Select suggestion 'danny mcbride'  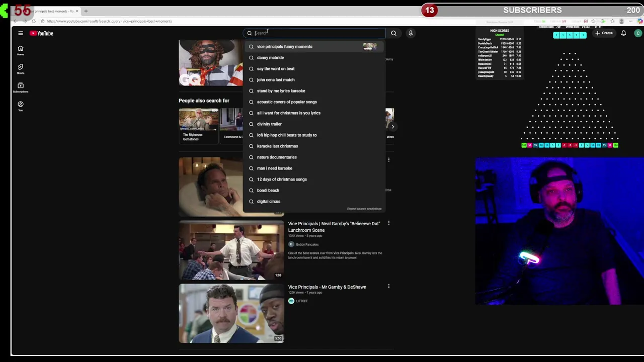click(314, 57)
